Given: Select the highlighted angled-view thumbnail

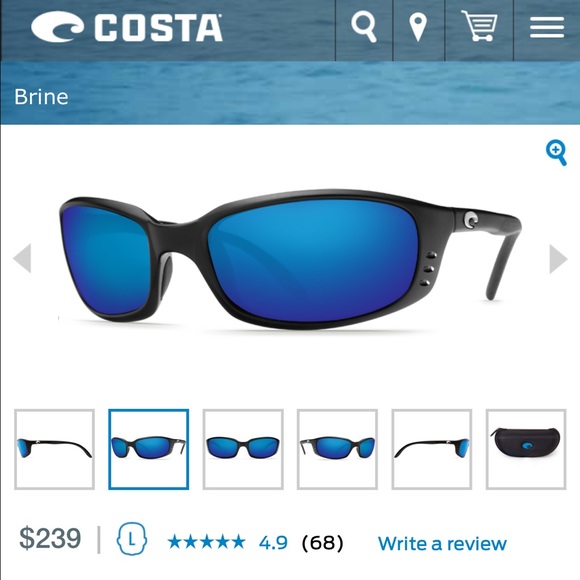Looking at the screenshot, I should (x=149, y=449).
